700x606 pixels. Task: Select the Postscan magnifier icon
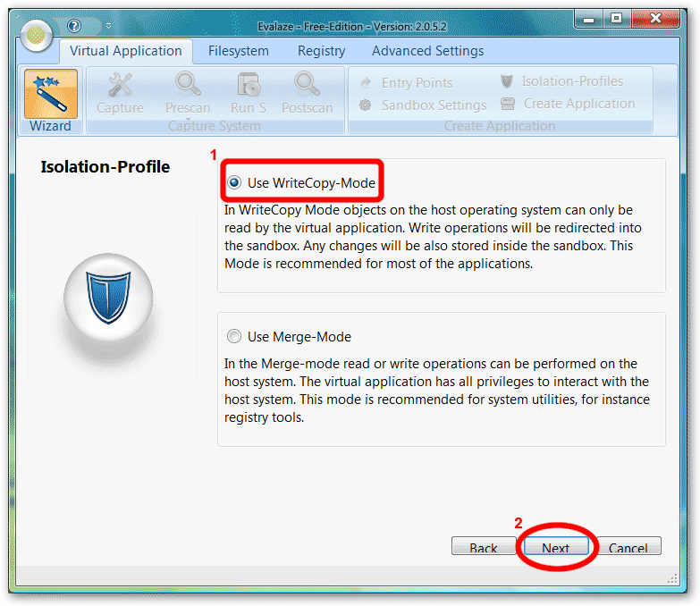[x=307, y=84]
